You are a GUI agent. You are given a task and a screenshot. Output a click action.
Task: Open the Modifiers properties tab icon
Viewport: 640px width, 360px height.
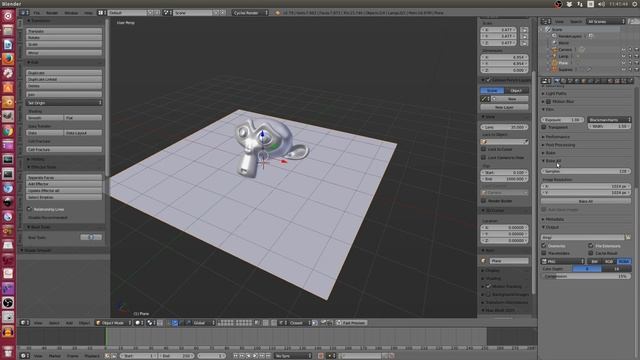597,81
